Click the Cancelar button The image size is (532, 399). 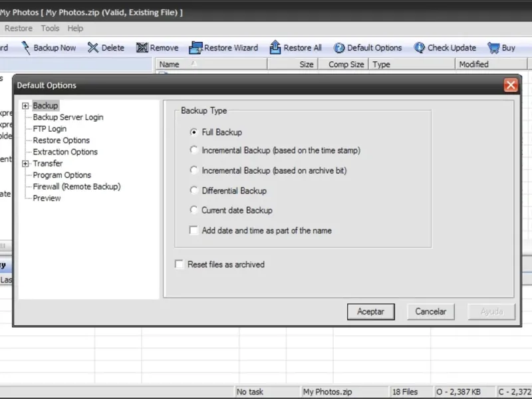[x=430, y=311]
